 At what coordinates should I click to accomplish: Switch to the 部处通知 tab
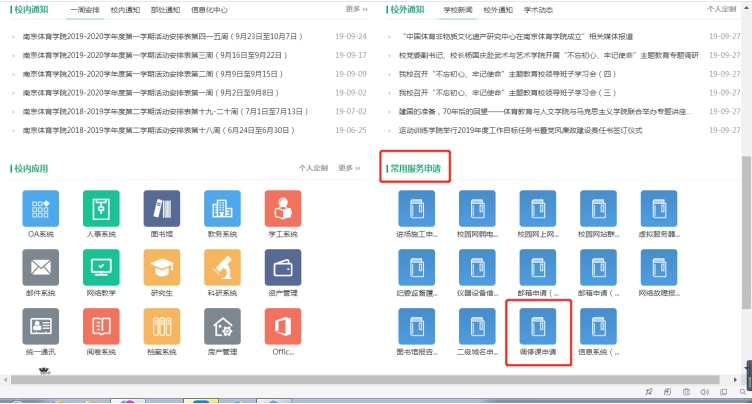coord(165,10)
